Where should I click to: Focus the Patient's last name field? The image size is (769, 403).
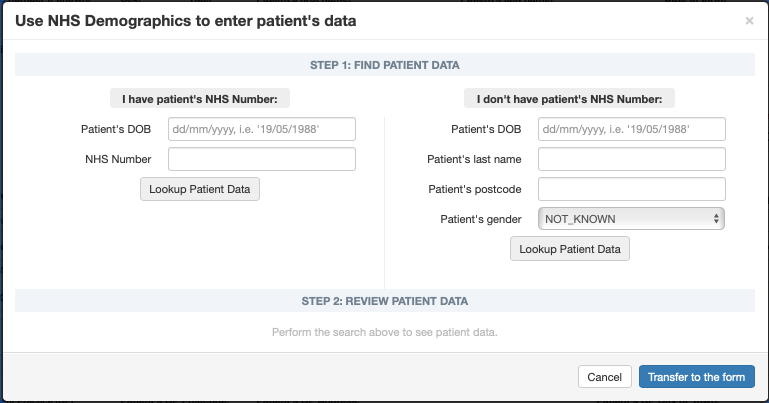coord(632,159)
